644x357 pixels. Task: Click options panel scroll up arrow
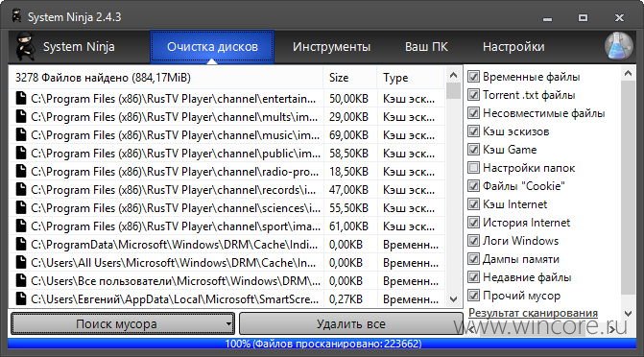point(628,74)
